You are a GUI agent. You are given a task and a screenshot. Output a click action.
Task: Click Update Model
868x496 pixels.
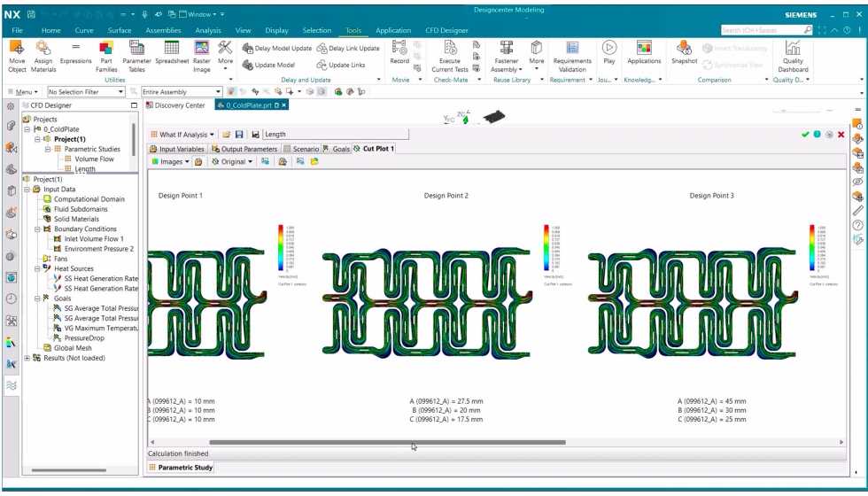(269, 65)
